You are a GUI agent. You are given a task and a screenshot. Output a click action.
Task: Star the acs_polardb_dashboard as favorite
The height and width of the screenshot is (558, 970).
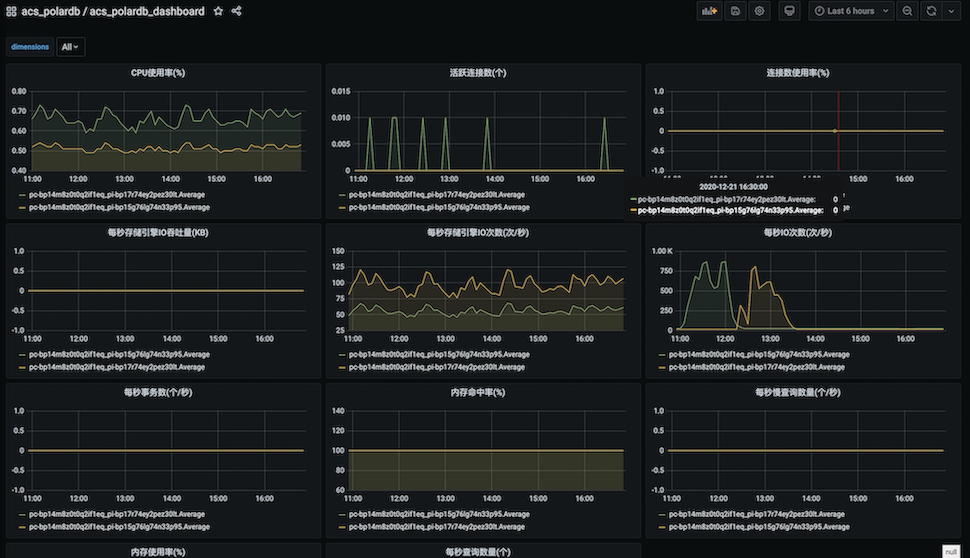click(218, 11)
